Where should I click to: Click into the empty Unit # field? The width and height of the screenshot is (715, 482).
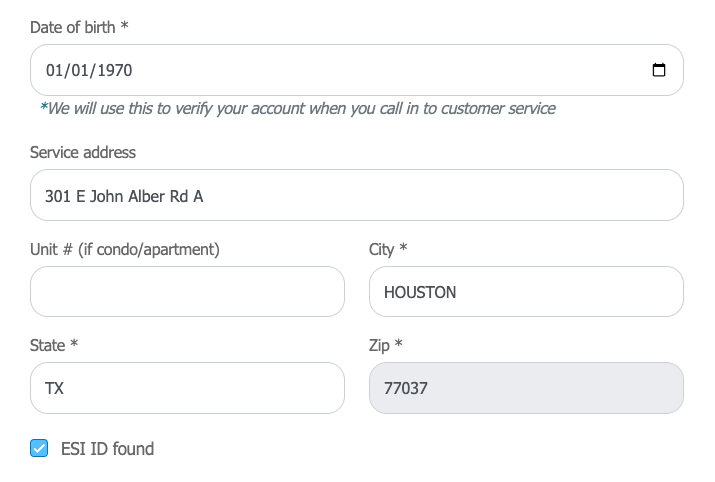pyautogui.click(x=187, y=291)
